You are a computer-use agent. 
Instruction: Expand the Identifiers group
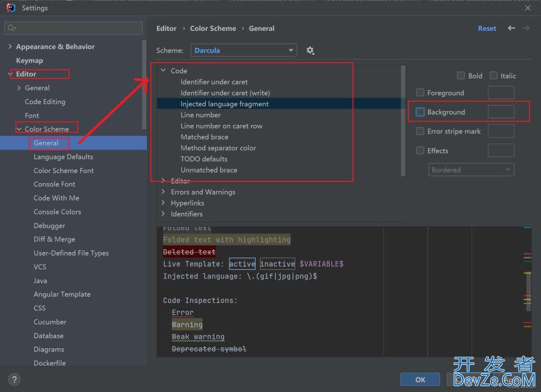pos(163,214)
